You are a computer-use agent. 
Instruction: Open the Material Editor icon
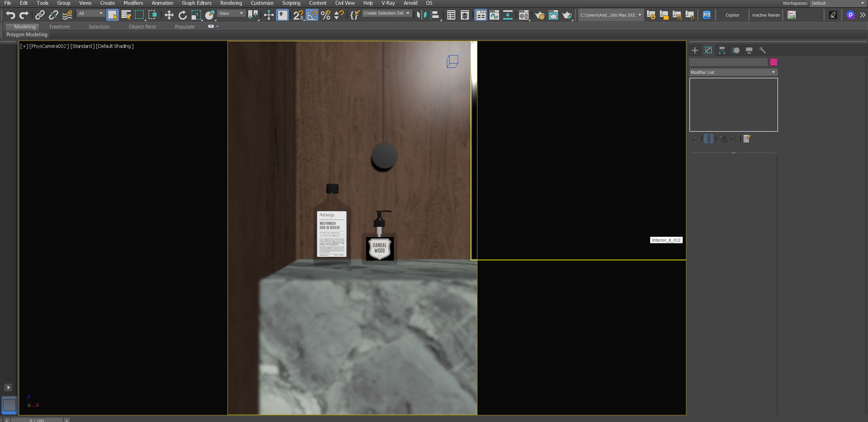click(524, 15)
